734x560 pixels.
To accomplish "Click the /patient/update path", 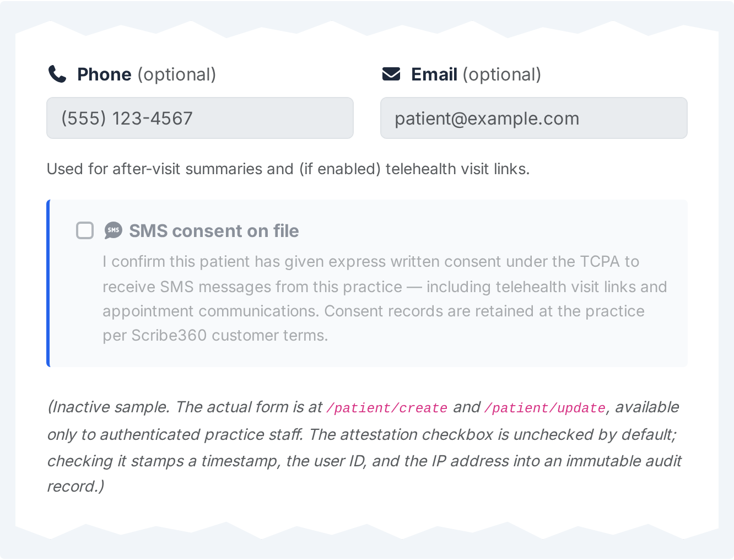I will (x=544, y=408).
